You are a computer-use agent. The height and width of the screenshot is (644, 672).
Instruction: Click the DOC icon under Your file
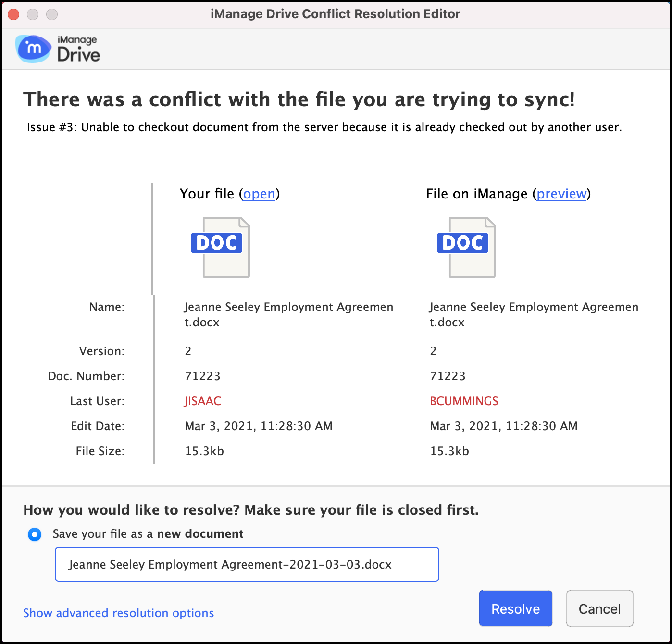(x=221, y=247)
